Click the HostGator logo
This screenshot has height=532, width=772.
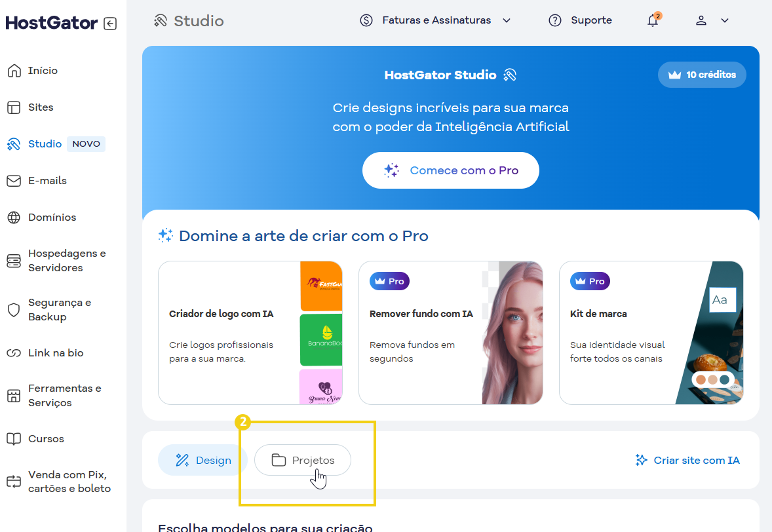pyautogui.click(x=52, y=23)
